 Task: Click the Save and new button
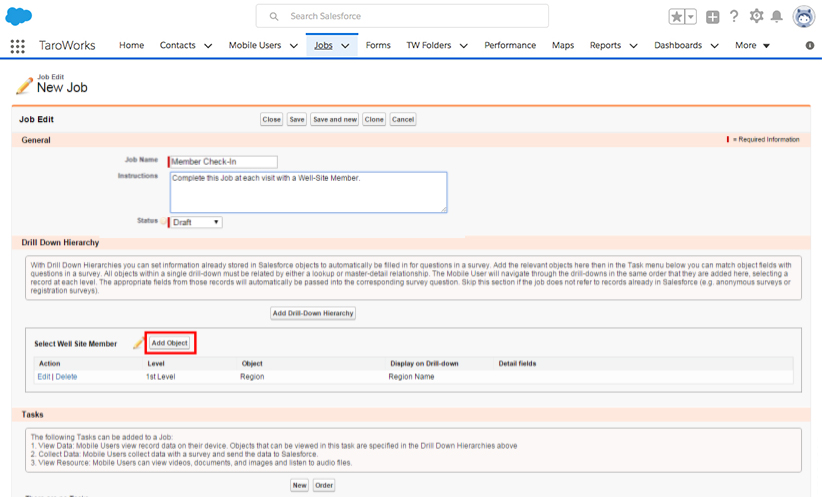334,119
